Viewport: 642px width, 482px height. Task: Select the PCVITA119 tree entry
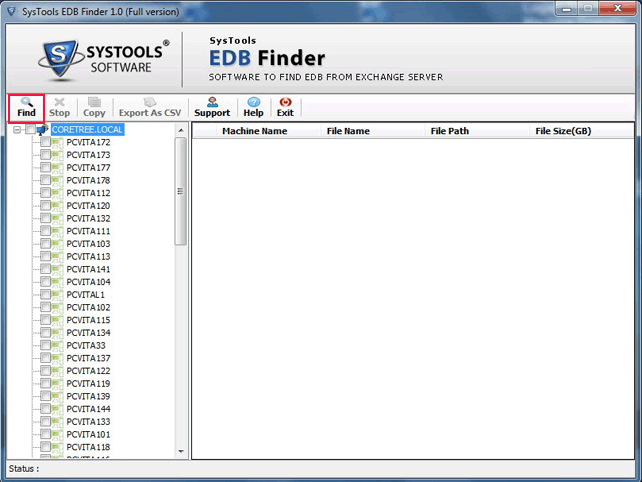pos(88,384)
